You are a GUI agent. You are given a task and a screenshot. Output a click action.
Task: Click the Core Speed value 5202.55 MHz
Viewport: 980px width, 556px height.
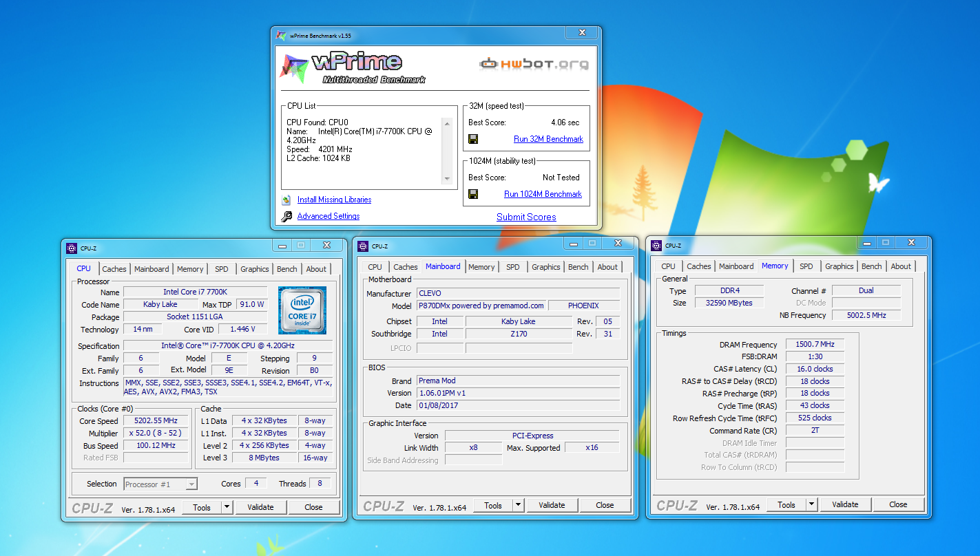(156, 420)
